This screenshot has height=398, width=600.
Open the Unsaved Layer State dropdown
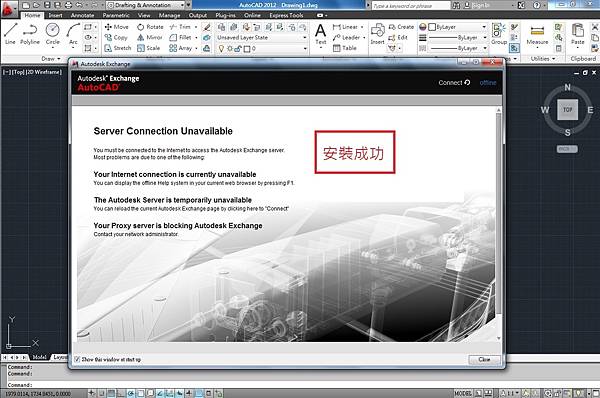(x=262, y=38)
